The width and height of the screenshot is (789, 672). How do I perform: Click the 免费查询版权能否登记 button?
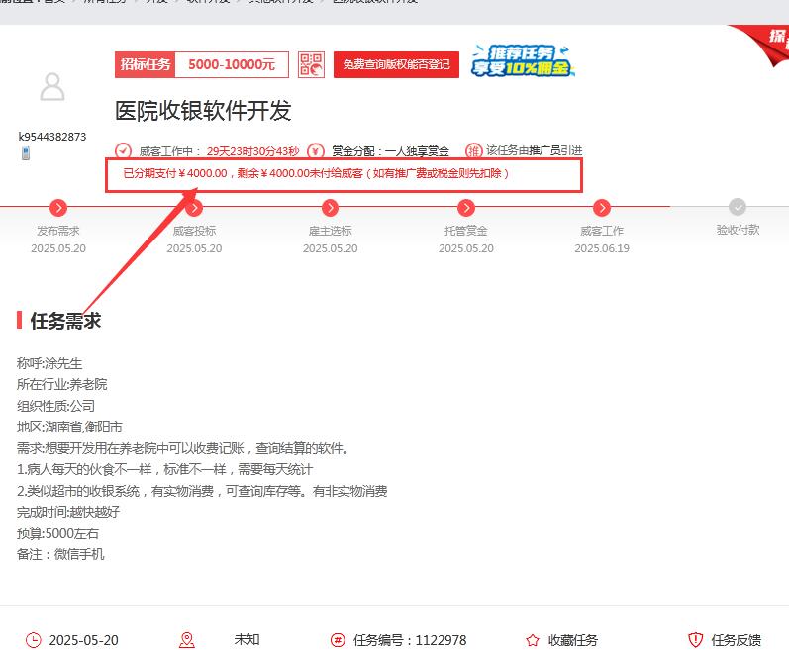point(396,64)
